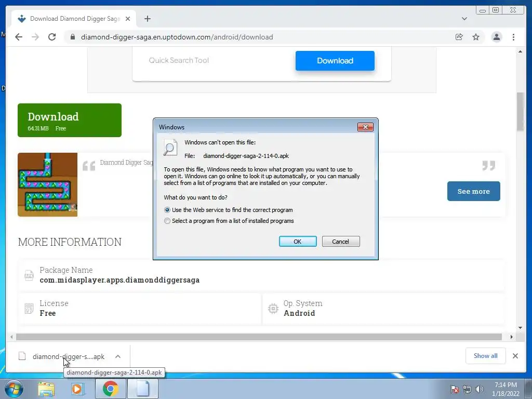Cancel the Windows can't open file dialog
The image size is (532, 399).
(x=341, y=241)
